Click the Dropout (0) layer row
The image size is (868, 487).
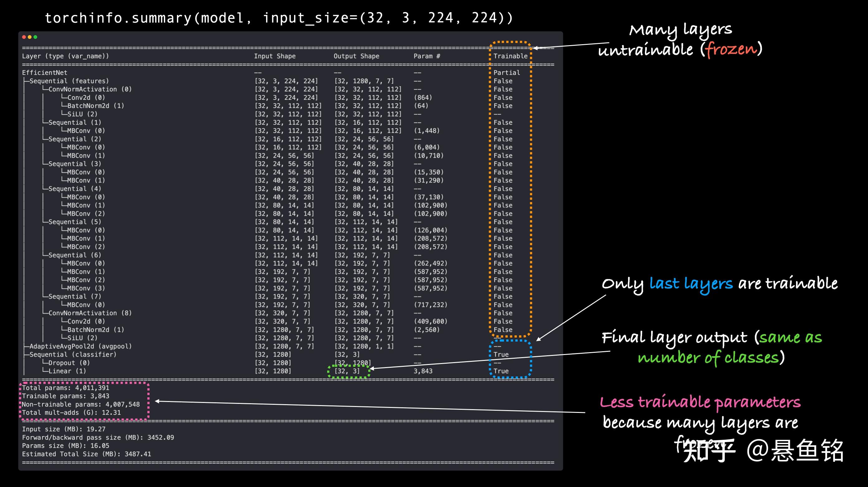[x=69, y=363]
